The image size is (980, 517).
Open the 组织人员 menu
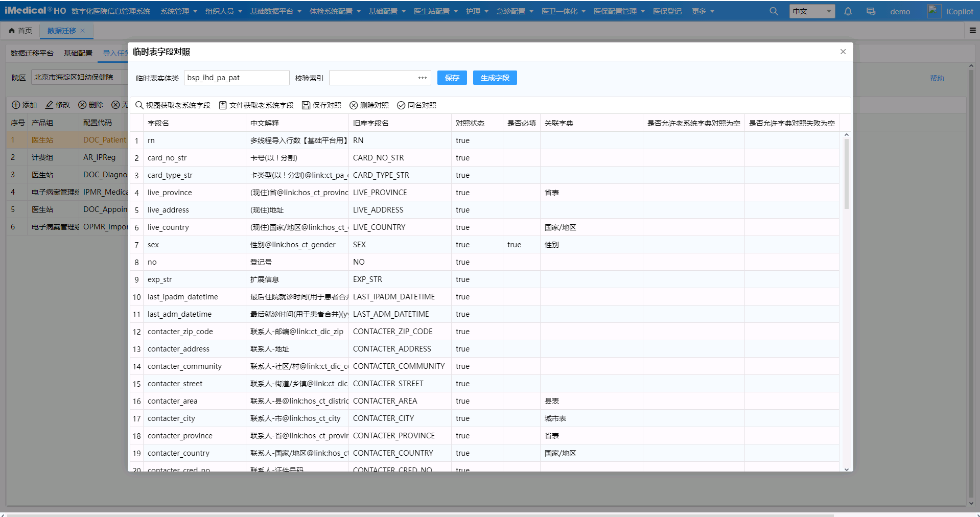[223, 11]
